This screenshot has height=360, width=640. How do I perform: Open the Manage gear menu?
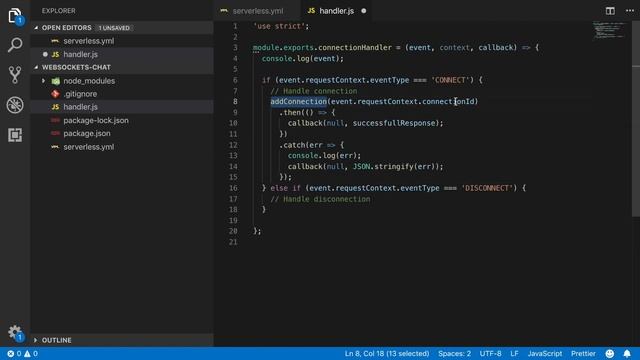pos(15,333)
